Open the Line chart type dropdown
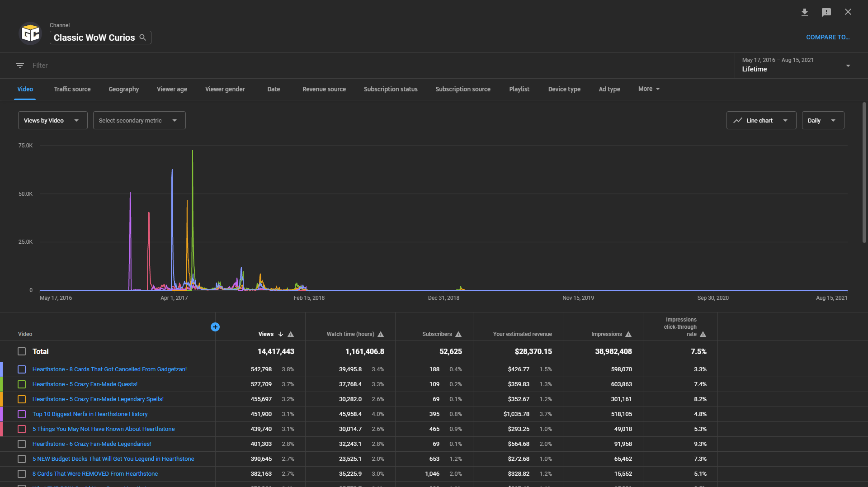868x487 pixels. pyautogui.click(x=761, y=120)
